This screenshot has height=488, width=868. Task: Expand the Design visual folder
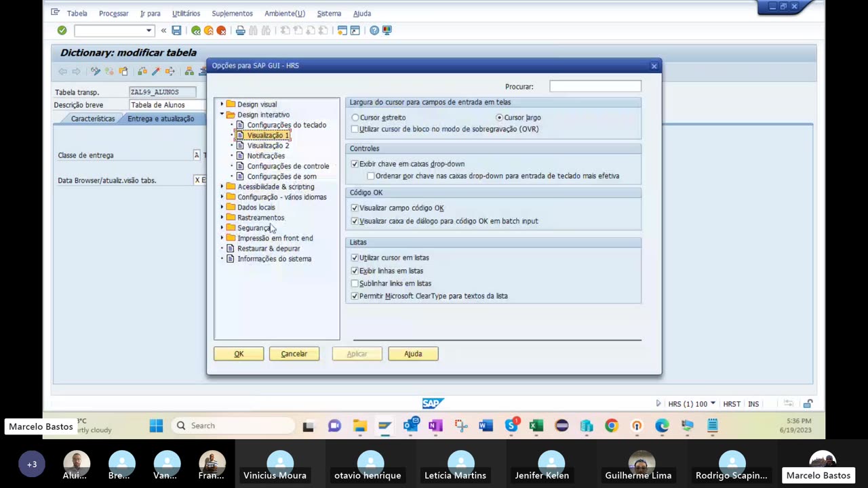(x=222, y=104)
